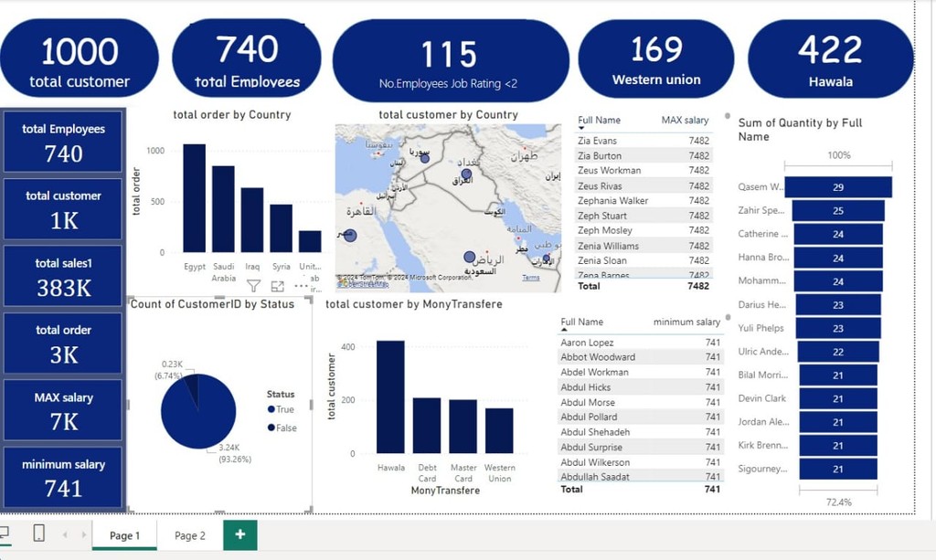The image size is (936, 560).
Task: Toggle sort arrow under minimum salary Full Name
Action: pos(564,330)
